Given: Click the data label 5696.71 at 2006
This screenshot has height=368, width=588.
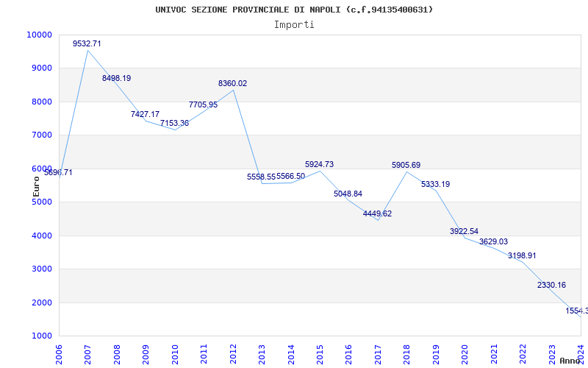Looking at the screenshot, I should pos(58,172).
